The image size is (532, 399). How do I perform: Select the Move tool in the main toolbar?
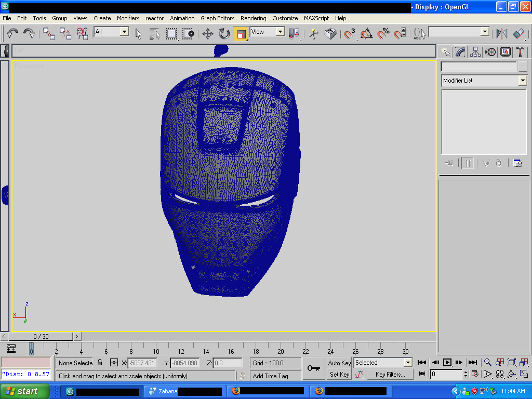(208, 34)
